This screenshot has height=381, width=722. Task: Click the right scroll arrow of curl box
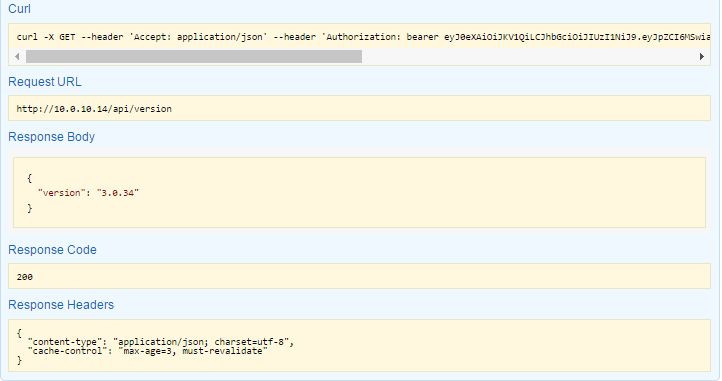(x=701, y=57)
